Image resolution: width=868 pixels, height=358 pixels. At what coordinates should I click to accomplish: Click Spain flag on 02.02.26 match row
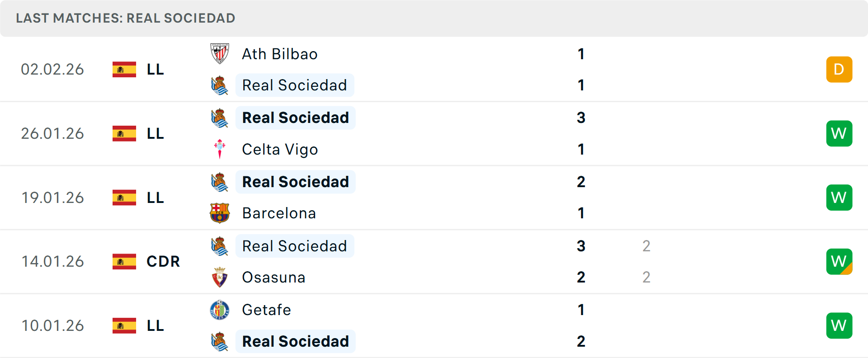pyautogui.click(x=124, y=69)
